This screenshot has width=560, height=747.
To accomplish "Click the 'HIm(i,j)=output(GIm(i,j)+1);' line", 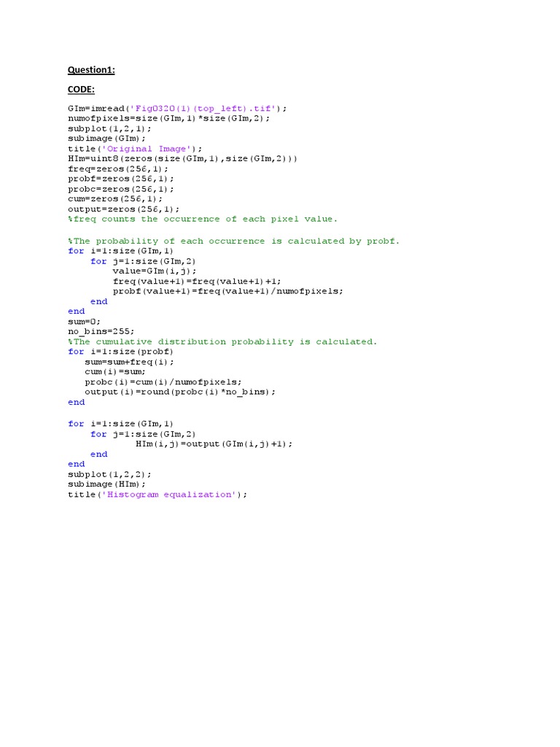I will click(x=214, y=444).
